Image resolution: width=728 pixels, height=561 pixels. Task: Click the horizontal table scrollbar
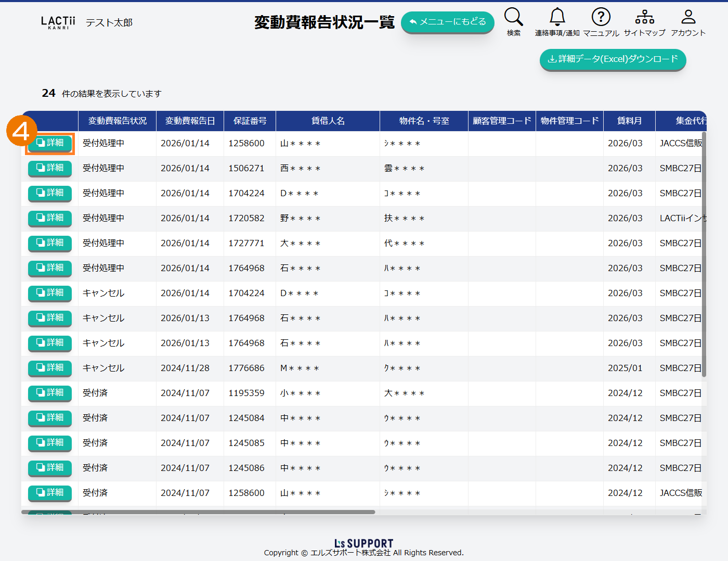click(198, 512)
